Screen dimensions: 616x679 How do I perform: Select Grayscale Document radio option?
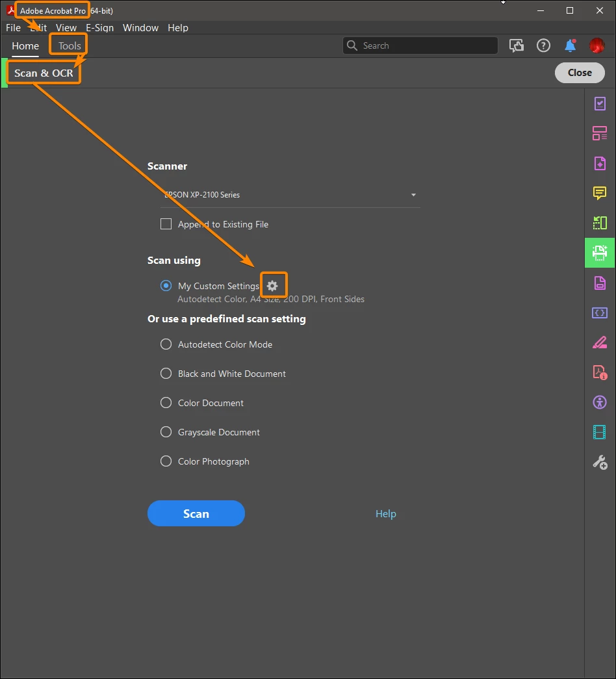click(x=166, y=431)
